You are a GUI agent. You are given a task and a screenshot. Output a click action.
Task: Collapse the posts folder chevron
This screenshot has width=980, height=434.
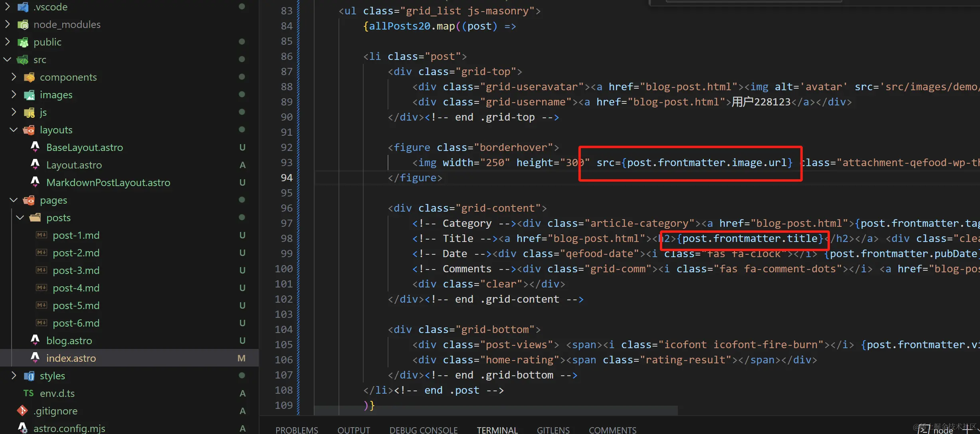(20, 218)
